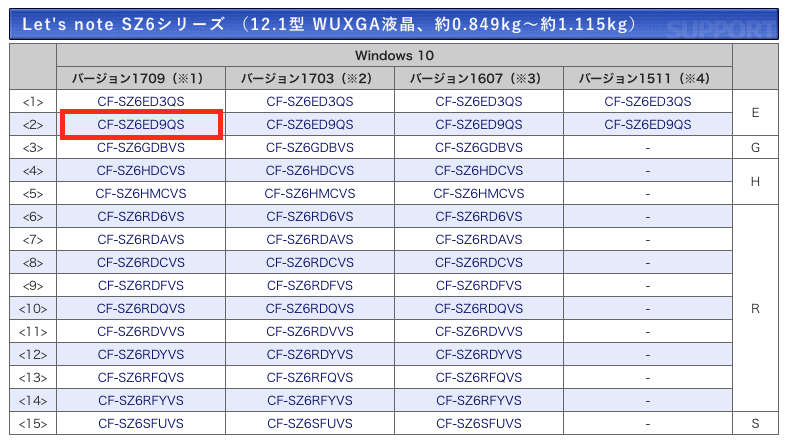
Task: Open CF-SZ6SFUVS link in version 1607 column
Action: coord(478,424)
